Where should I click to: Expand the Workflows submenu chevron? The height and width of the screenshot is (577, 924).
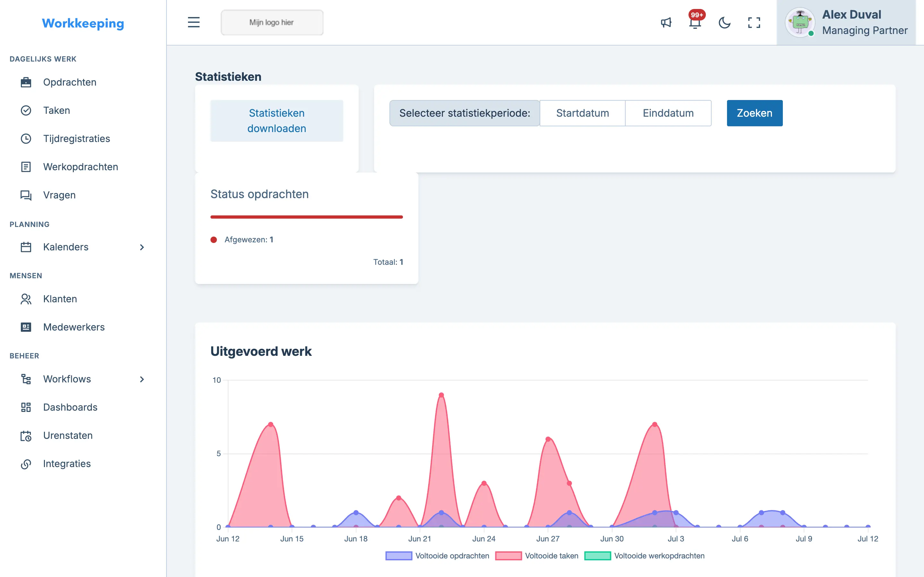pos(142,379)
